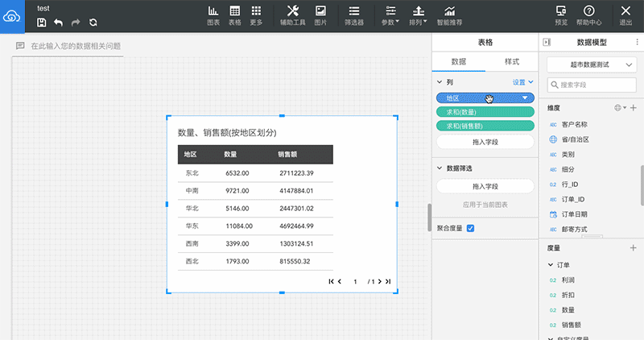Click the 拖入字段 slot under columns

point(485,142)
